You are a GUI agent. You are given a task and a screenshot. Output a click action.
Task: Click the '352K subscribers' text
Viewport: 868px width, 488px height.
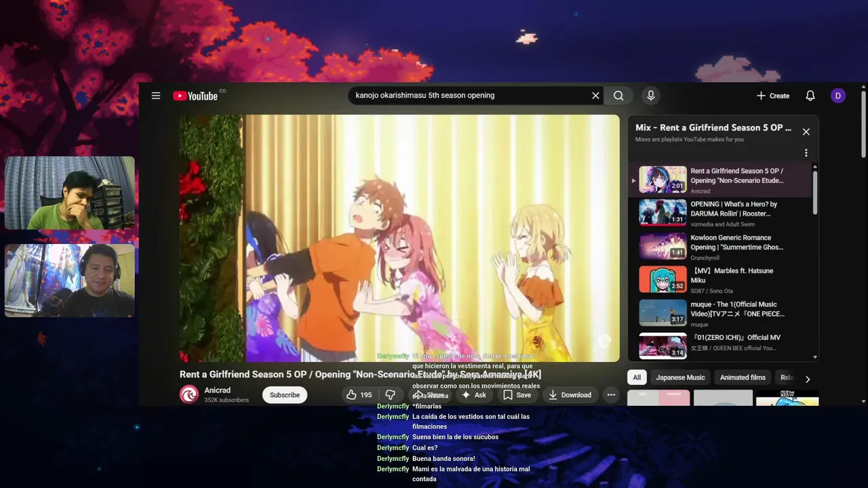coord(226,400)
